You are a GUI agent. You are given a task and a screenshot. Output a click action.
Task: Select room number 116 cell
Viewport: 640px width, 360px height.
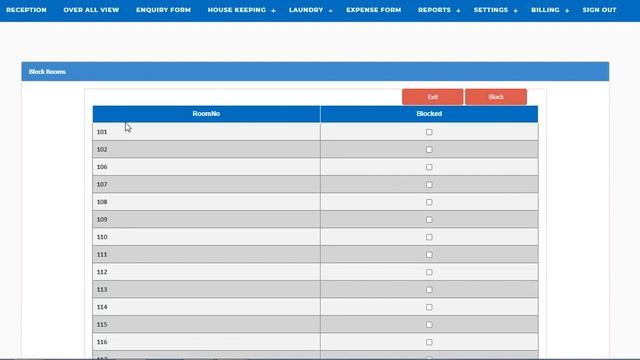[206, 342]
